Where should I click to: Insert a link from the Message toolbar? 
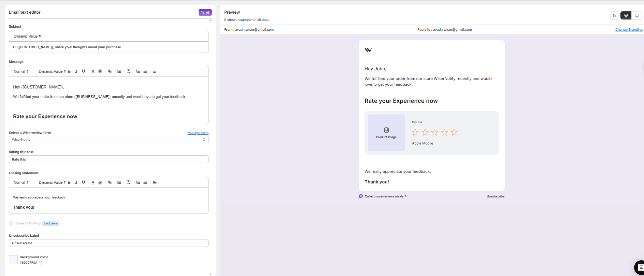pyautogui.click(x=110, y=71)
